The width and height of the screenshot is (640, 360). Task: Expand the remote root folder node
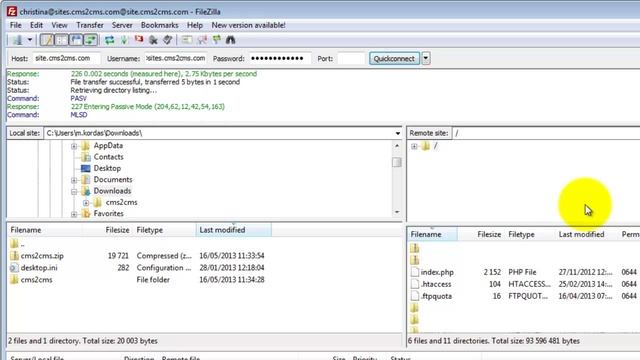(x=414, y=146)
